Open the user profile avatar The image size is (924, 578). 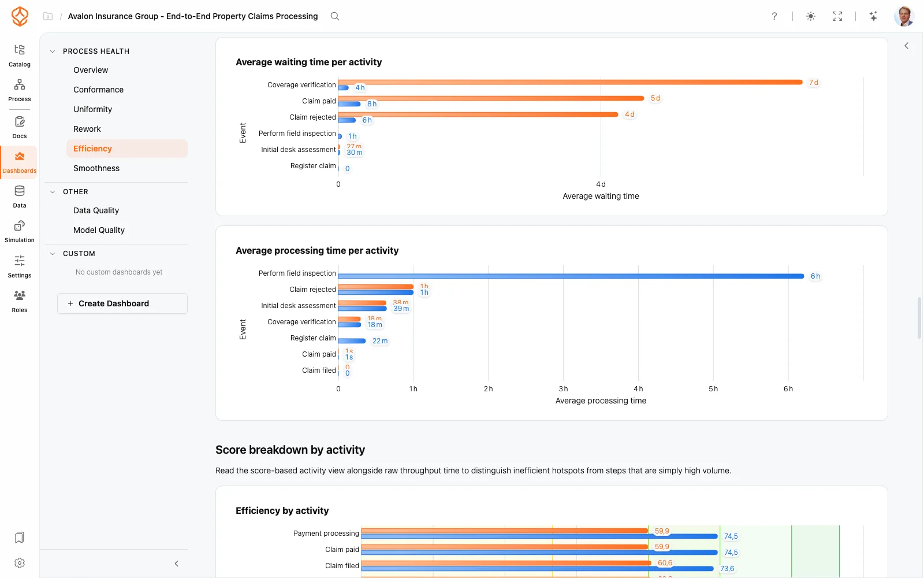coord(904,16)
